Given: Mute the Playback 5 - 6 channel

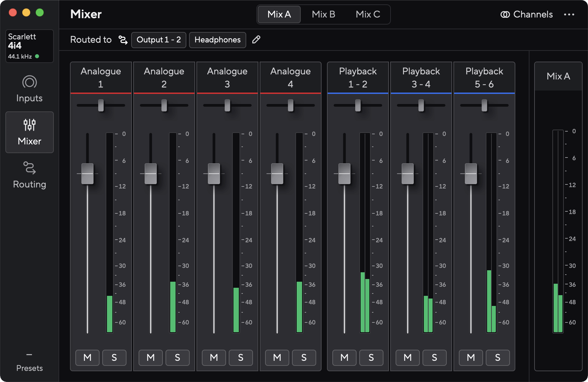Looking at the screenshot, I should [x=471, y=357].
